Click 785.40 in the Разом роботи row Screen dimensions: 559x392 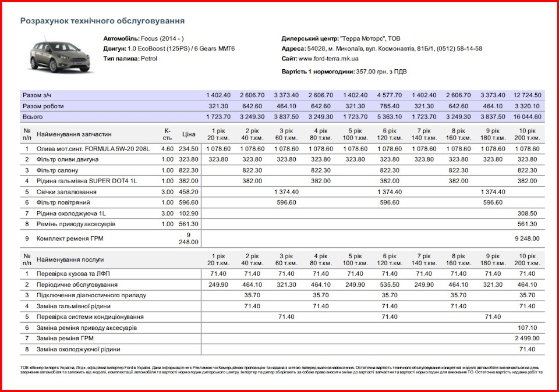[390, 106]
